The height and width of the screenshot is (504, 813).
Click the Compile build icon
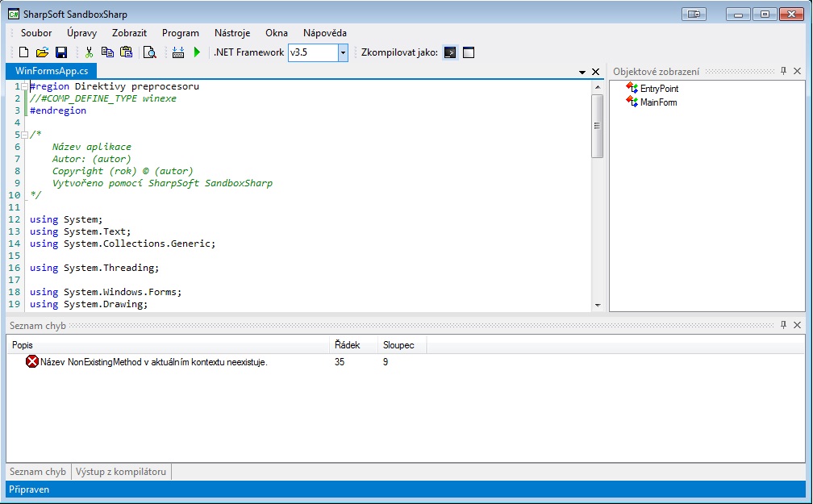pos(178,52)
